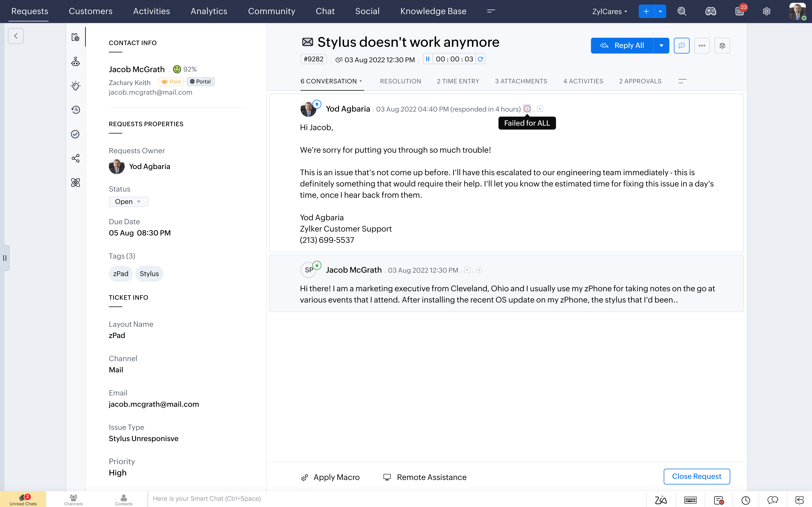Click the Close Request button
Image resolution: width=812 pixels, height=507 pixels.
pos(696,476)
